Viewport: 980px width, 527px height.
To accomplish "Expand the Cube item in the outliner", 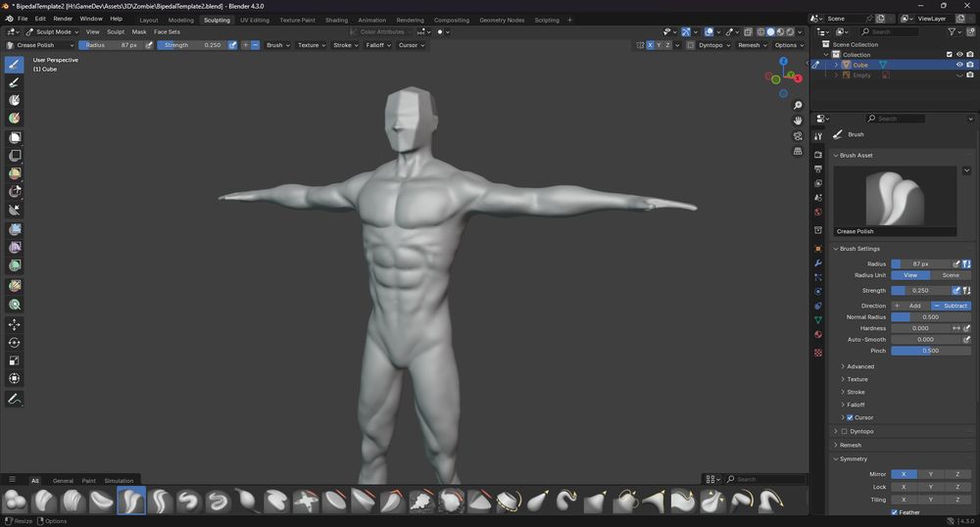I will [x=836, y=65].
